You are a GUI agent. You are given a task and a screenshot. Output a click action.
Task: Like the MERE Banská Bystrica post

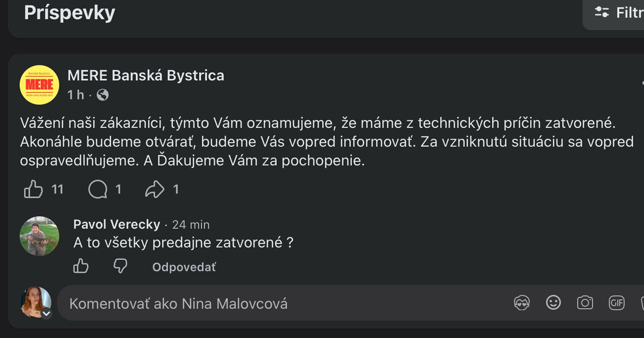coord(33,189)
